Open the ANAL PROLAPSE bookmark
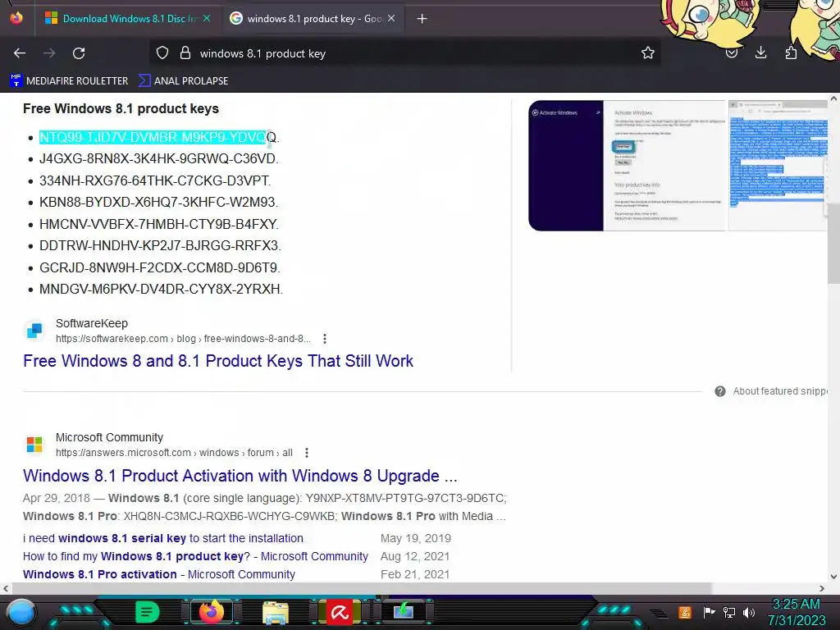840x630 pixels. tap(183, 81)
